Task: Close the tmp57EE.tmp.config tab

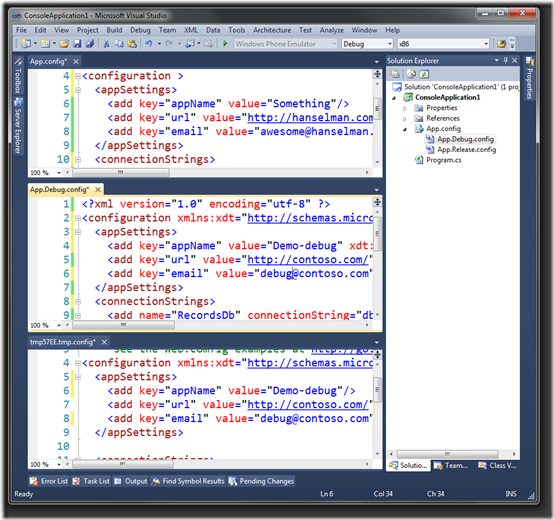Action: click(104, 342)
